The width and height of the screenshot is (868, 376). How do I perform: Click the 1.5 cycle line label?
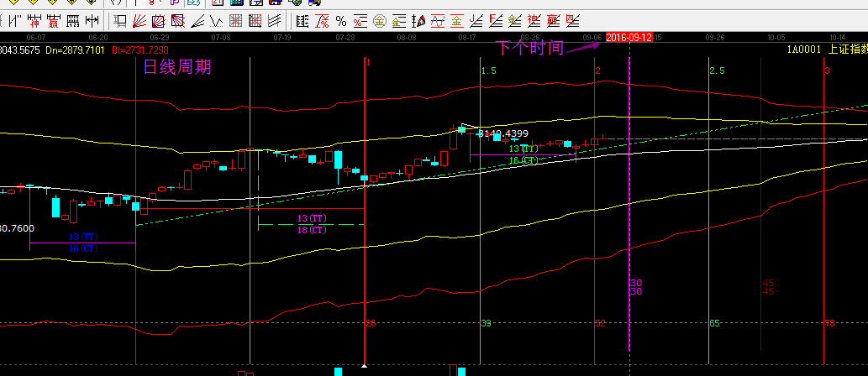click(x=488, y=70)
